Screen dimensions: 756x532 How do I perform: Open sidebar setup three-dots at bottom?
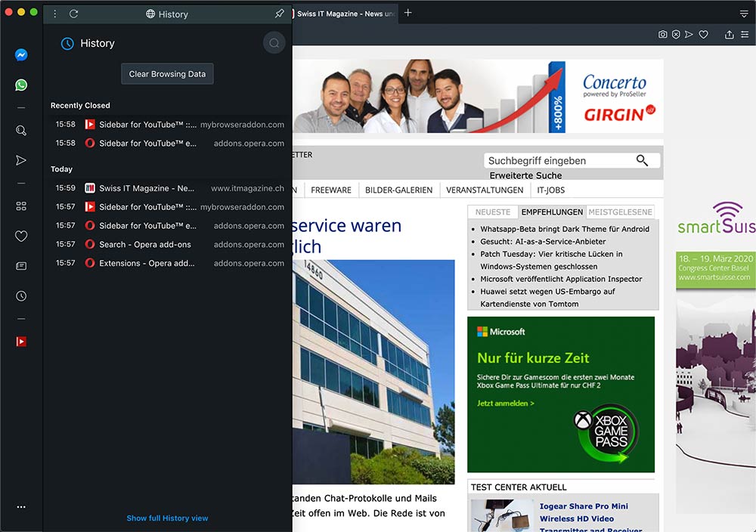coord(20,507)
